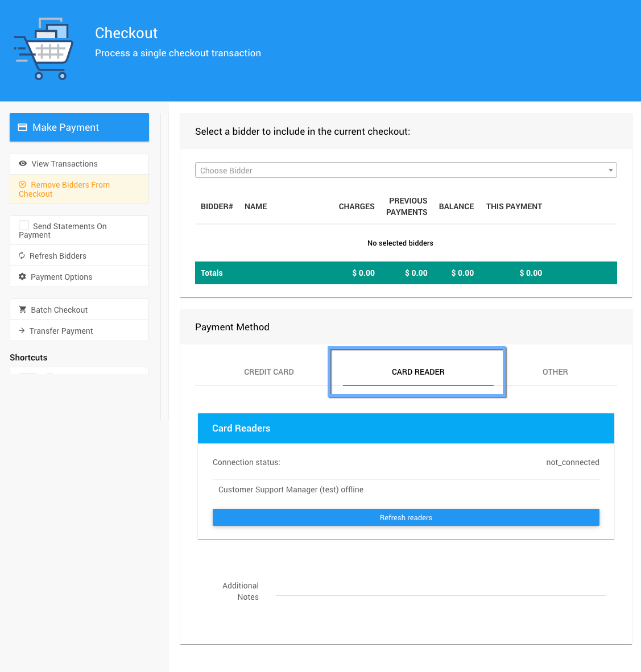Click the Make Payment button
The image size is (641, 672).
[79, 127]
